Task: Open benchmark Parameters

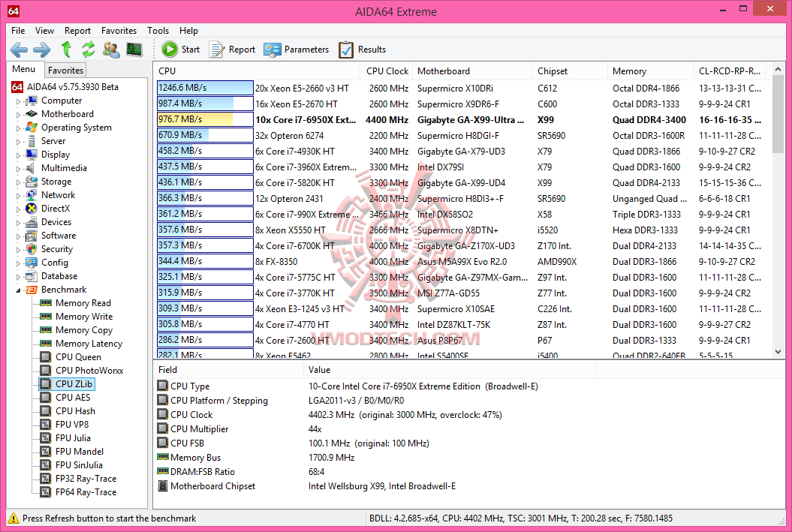Action: 296,50
